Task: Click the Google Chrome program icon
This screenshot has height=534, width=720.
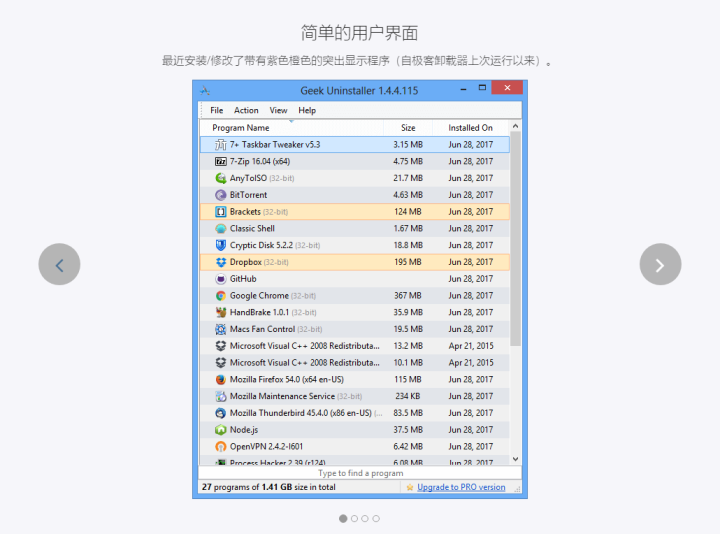Action: click(221, 296)
